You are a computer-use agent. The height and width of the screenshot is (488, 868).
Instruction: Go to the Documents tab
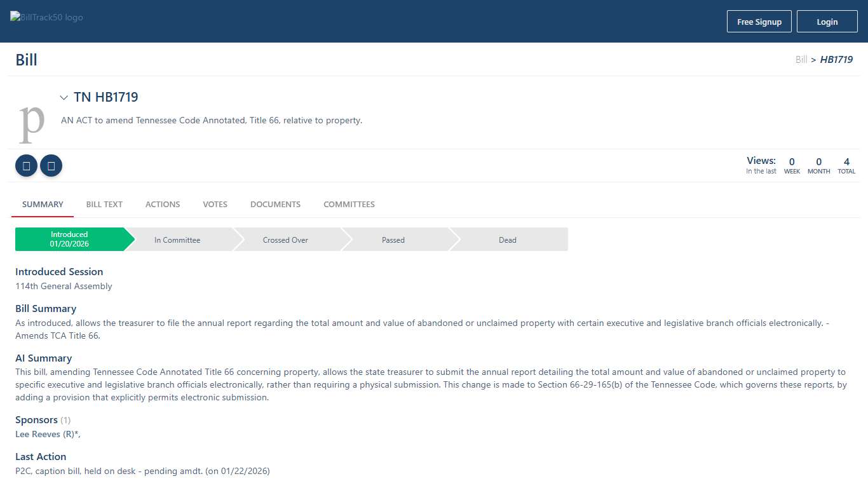click(275, 205)
